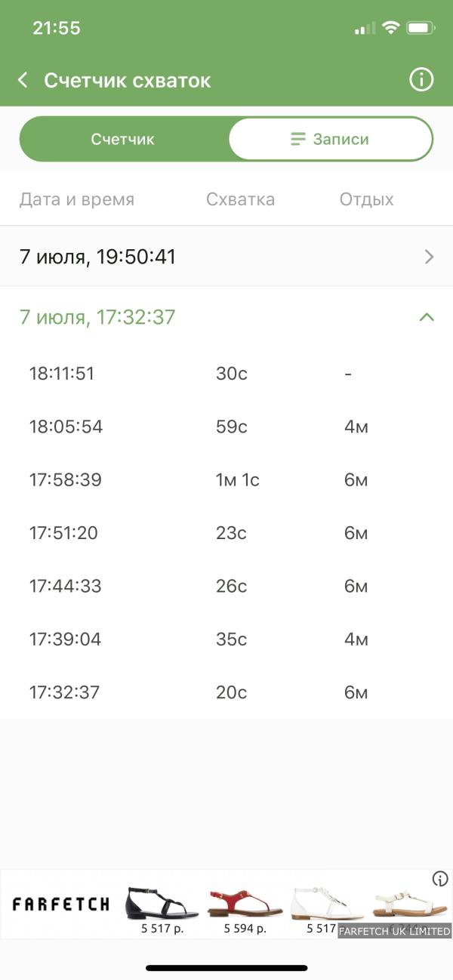The width and height of the screenshot is (453, 980).
Task: Switch to the Счетчик tab
Action: tap(123, 140)
